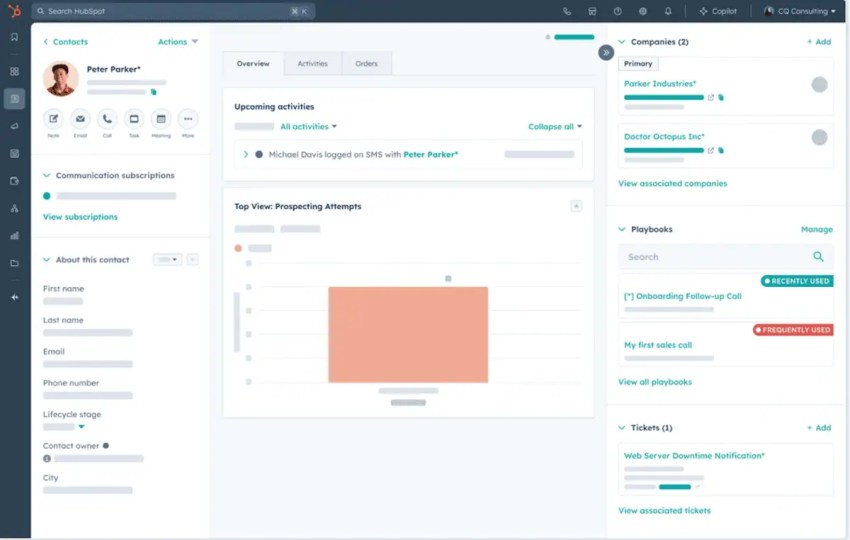Open the Lifecycle stage dropdown arrow
The image size is (850, 540).
pyautogui.click(x=81, y=427)
